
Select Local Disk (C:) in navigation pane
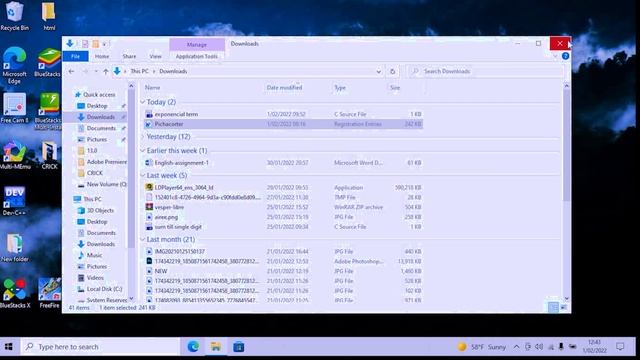[104, 289]
